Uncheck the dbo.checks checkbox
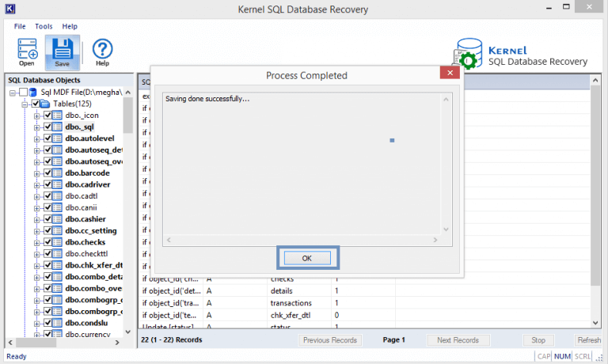The width and height of the screenshot is (608, 364). (47, 242)
